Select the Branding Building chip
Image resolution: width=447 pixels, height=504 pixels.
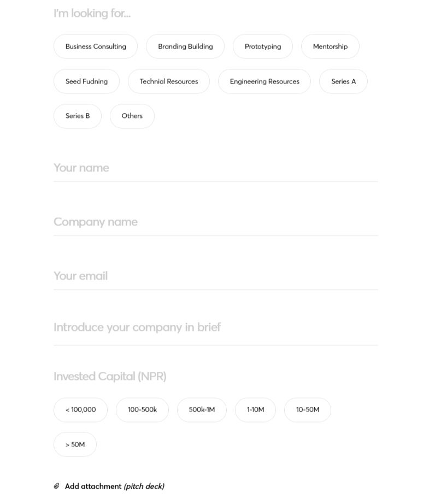click(185, 46)
